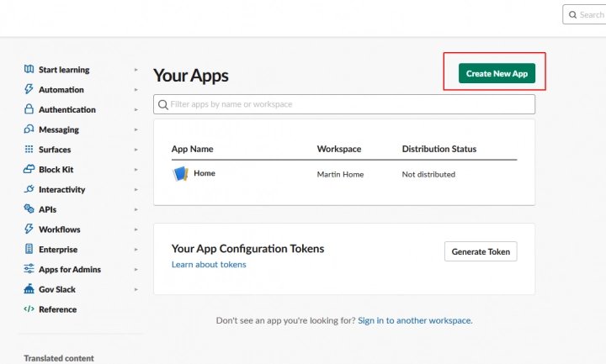This screenshot has height=364, width=606.
Task: Click the Surfaces grid icon
Action: (29, 149)
